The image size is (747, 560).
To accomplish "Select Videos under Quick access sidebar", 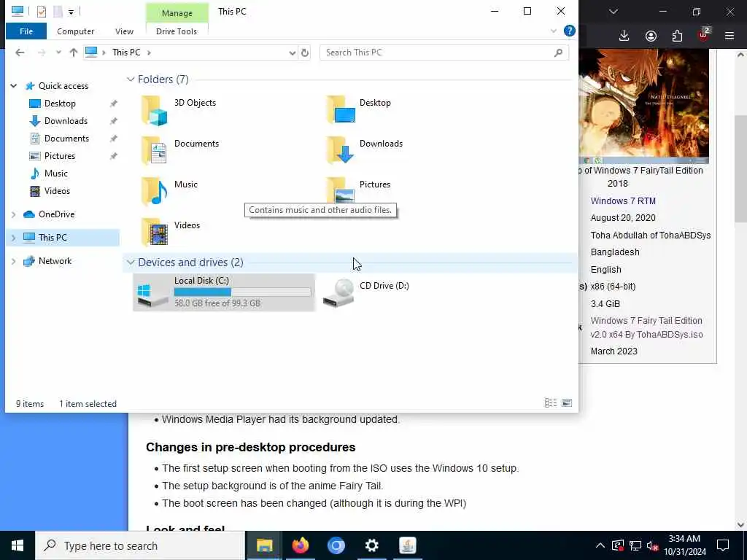I will pos(57,191).
